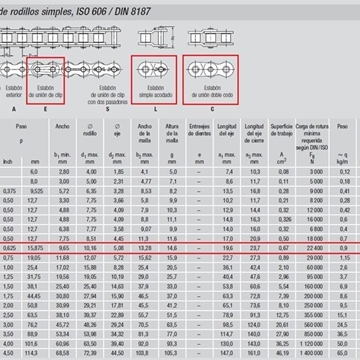The image size is (360, 360).
Task: Click the 'Eslabón simple acodado' caption
Action: tap(155, 91)
